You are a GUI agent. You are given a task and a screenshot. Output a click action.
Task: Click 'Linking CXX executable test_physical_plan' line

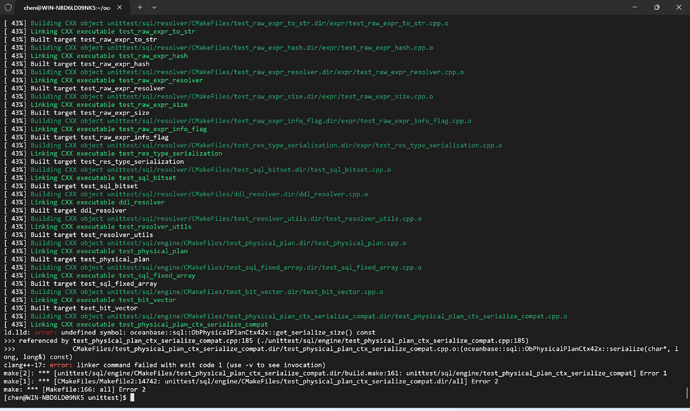click(x=95, y=251)
